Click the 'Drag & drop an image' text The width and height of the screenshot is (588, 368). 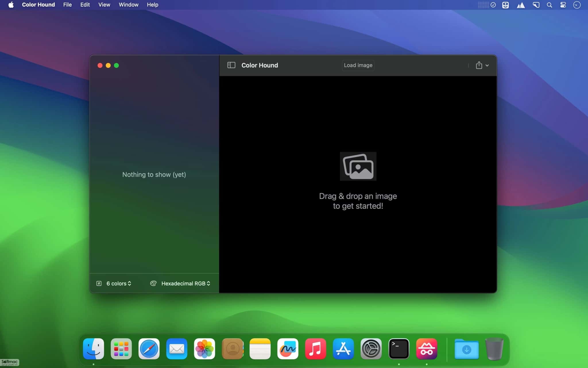click(x=358, y=196)
